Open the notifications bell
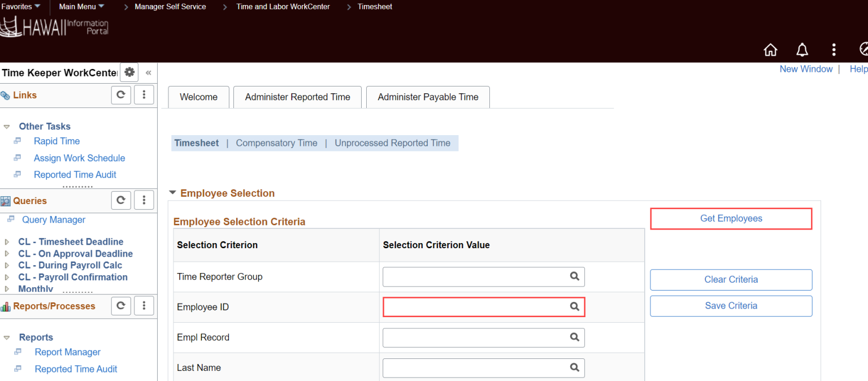868x381 pixels. click(802, 50)
